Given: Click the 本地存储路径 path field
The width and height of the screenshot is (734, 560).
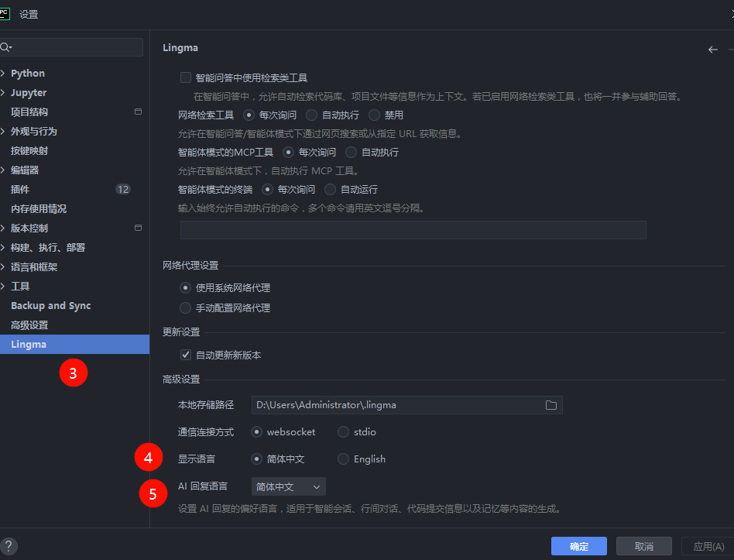Looking at the screenshot, I should pyautogui.click(x=406, y=405).
